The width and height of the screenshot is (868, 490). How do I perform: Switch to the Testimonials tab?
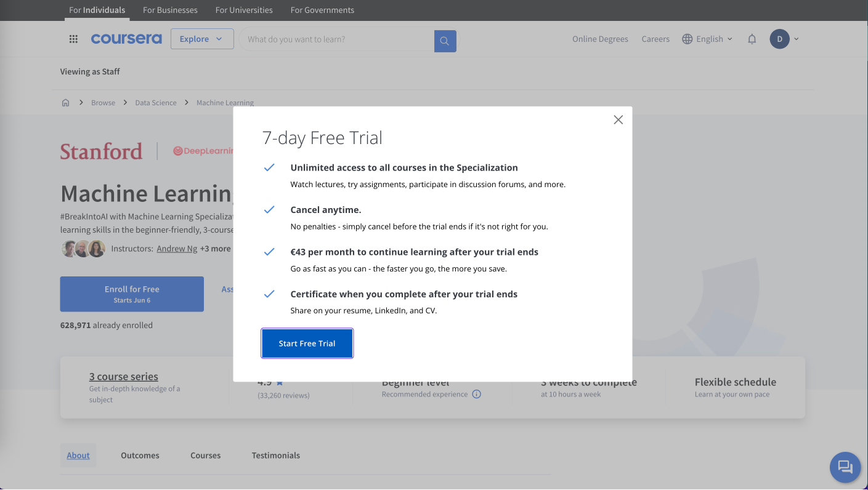pyautogui.click(x=275, y=456)
